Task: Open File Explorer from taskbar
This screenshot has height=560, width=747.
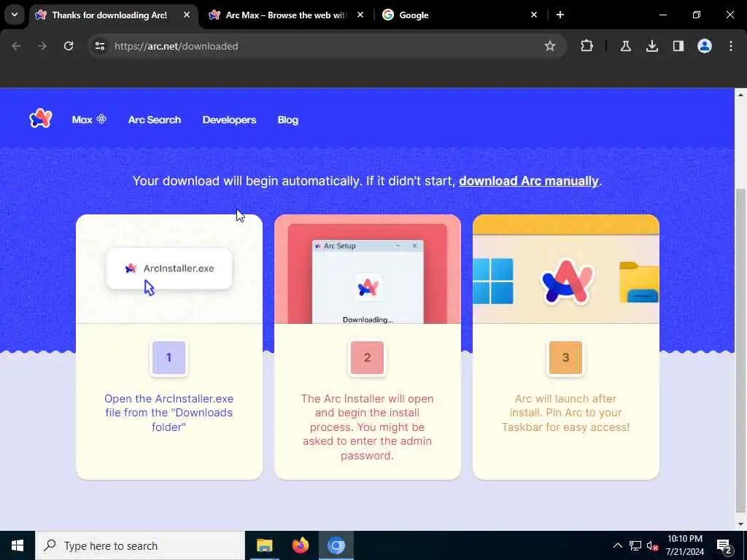Action: point(264,545)
